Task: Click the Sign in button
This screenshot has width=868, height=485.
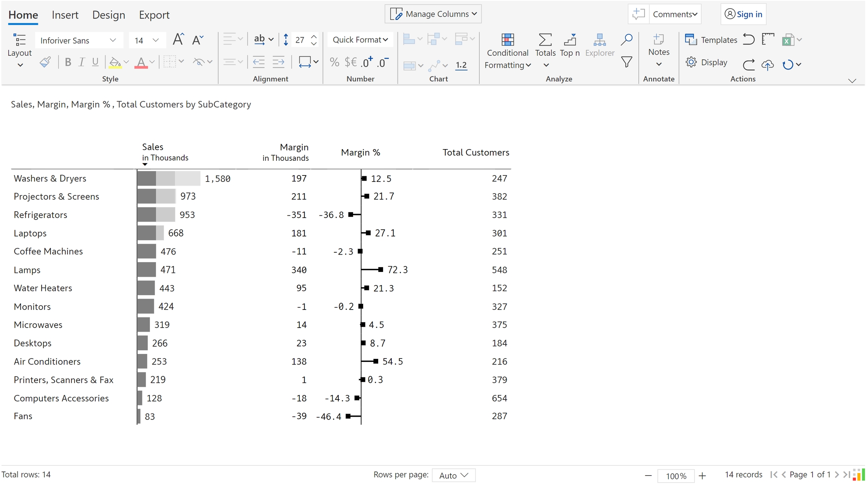Action: tap(743, 14)
